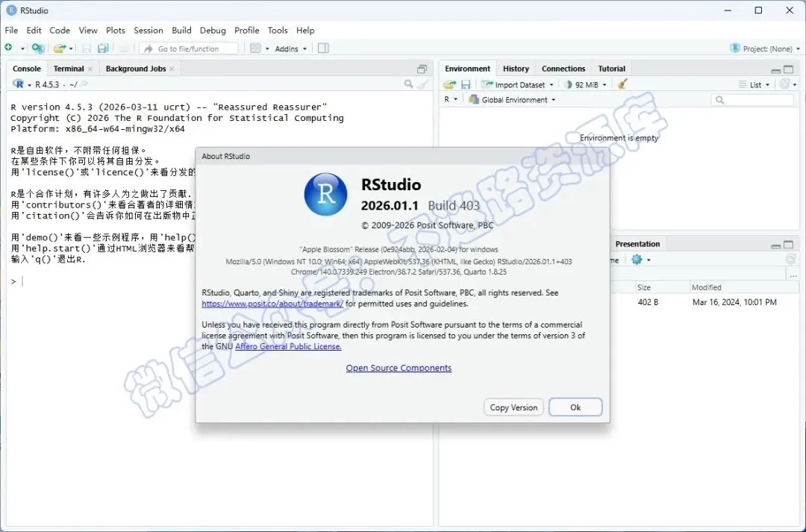Click the Create a Project icon
The image size is (806, 532).
tap(38, 48)
